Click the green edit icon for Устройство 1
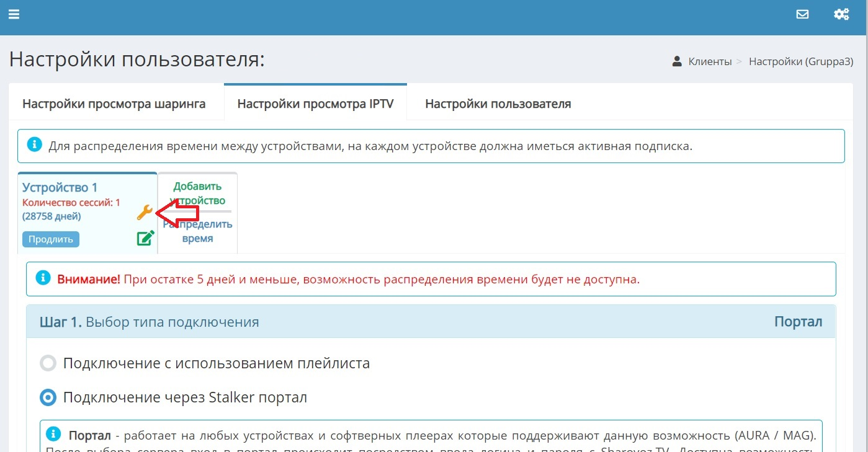 tap(145, 237)
